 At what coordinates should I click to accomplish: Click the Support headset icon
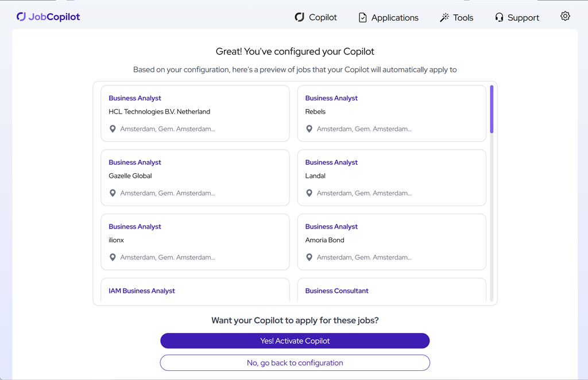tap(499, 18)
